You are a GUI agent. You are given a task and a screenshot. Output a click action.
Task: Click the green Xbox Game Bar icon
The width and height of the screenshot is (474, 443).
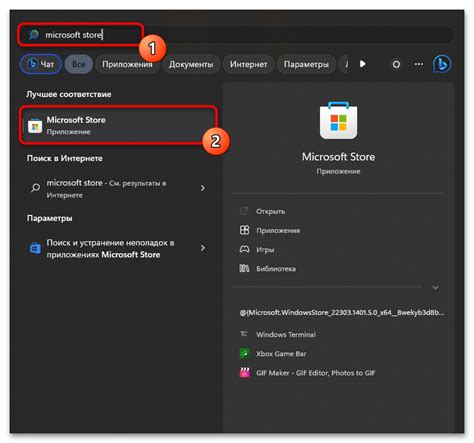[244, 353]
